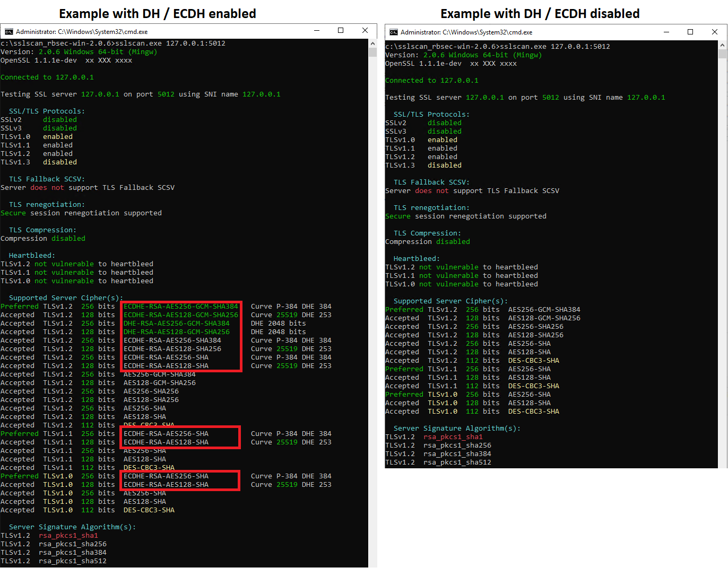The width and height of the screenshot is (728, 568).
Task: Close the right cmd window
Action: click(715, 32)
